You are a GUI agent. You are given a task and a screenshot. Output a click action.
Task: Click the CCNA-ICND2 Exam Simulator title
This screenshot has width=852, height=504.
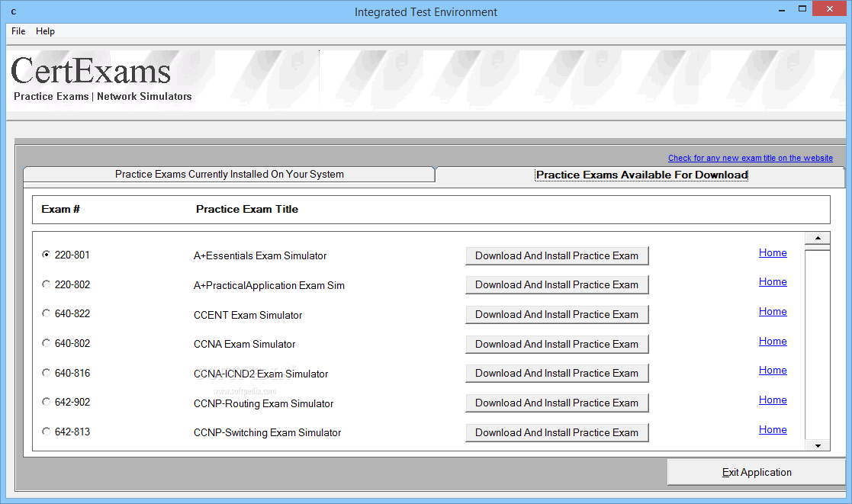261,374
